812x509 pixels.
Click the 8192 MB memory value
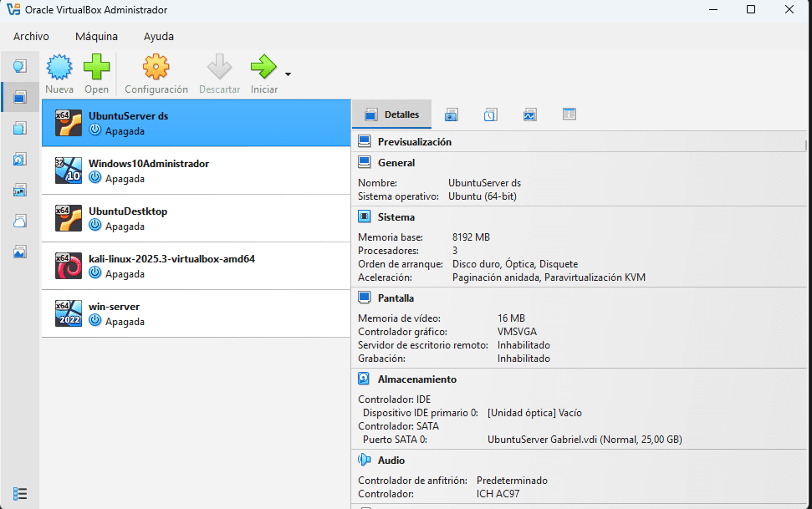tap(471, 237)
